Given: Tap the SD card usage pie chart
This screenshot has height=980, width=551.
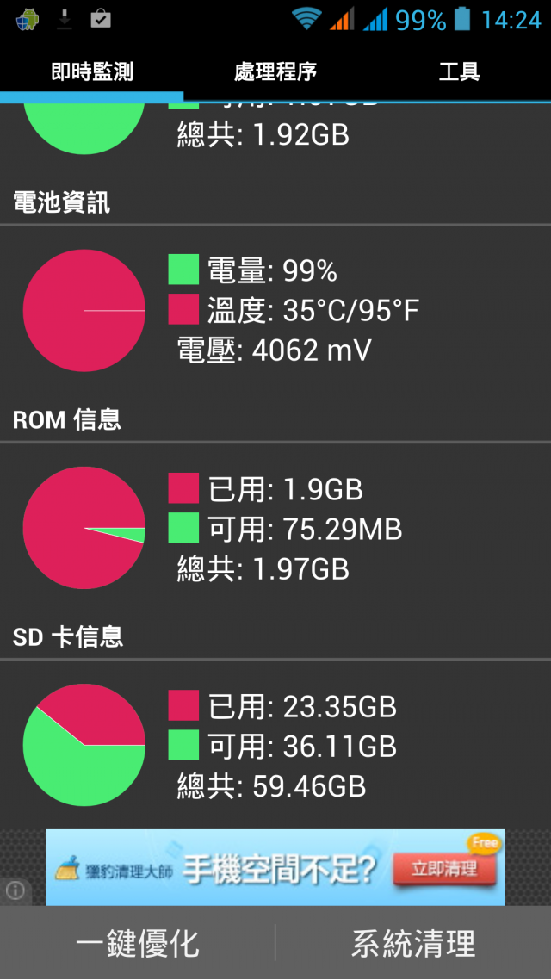Looking at the screenshot, I should click(84, 744).
